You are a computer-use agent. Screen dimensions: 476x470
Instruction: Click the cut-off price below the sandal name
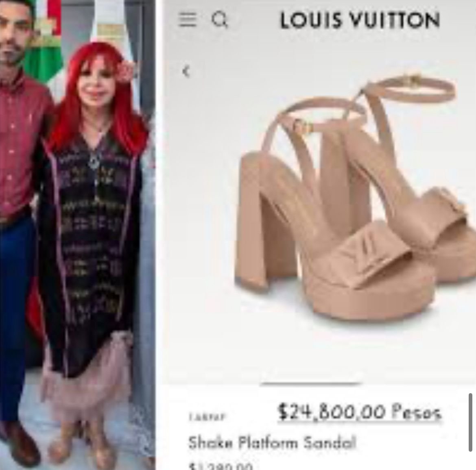221,466
